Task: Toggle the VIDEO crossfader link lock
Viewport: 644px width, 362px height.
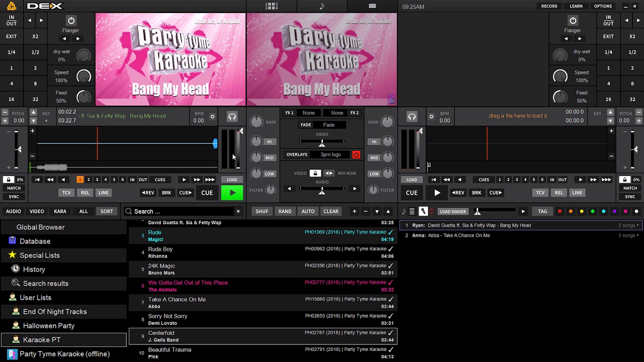Action: (x=315, y=173)
